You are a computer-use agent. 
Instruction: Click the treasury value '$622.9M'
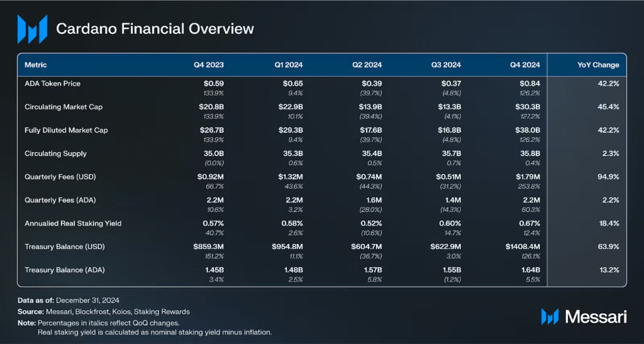pyautogui.click(x=446, y=247)
